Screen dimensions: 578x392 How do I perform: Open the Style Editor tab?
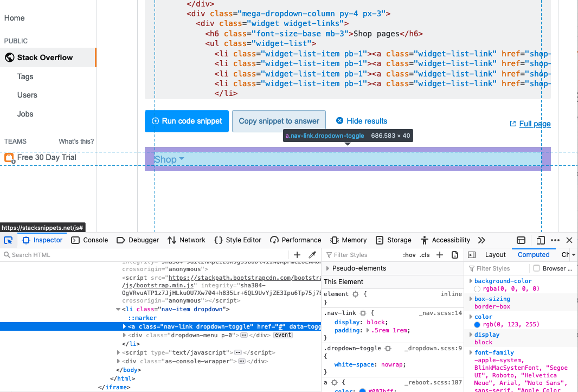(237, 240)
